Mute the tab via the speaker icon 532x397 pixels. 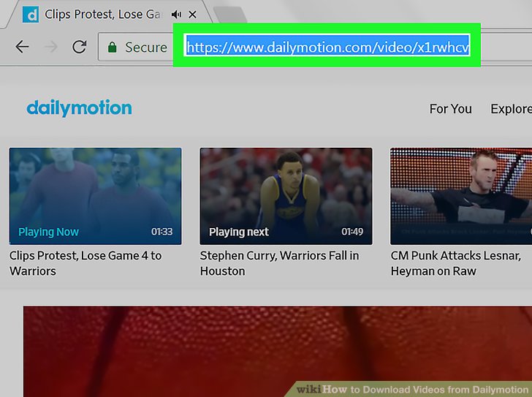click(176, 15)
